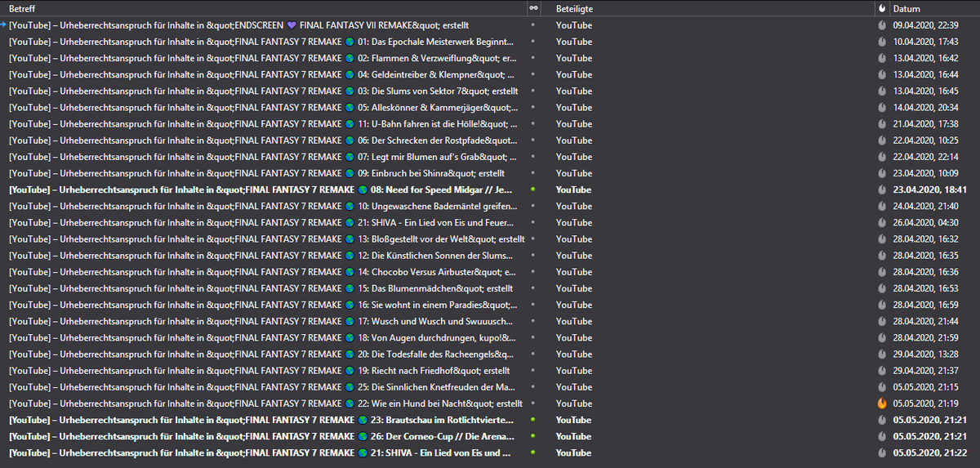Click the date 28.04.2020, 16:35
The image size is (980, 468).
click(x=925, y=256)
